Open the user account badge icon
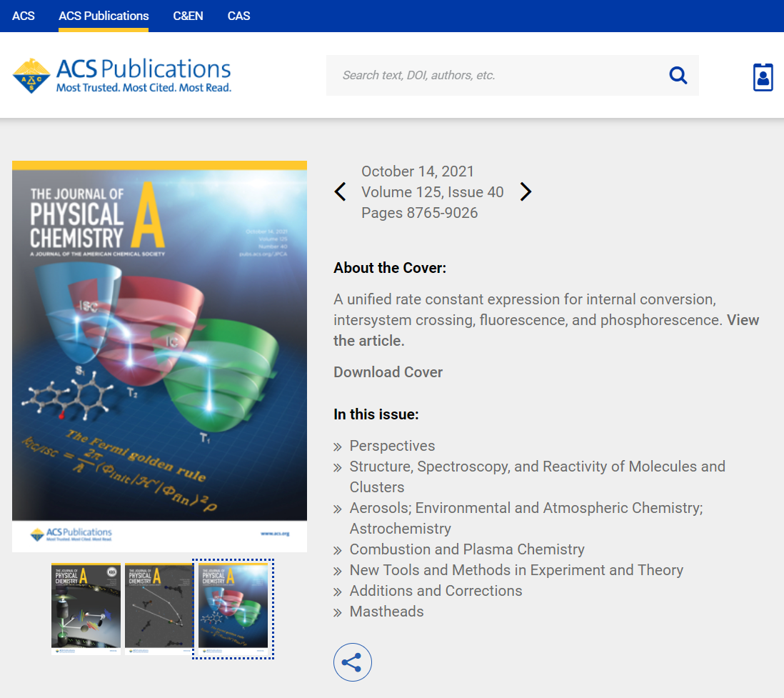The width and height of the screenshot is (784, 698). pyautogui.click(x=763, y=77)
